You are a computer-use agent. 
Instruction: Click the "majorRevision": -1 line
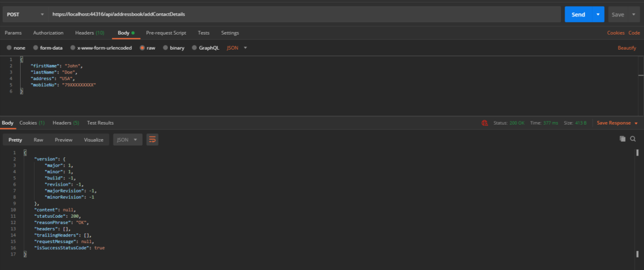coord(70,191)
